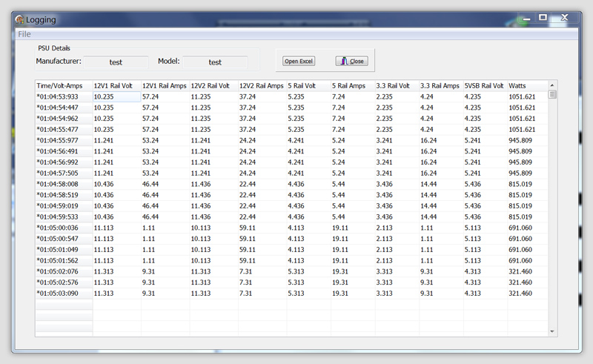Select the Time/Volt-Amps column header

[x=64, y=86]
